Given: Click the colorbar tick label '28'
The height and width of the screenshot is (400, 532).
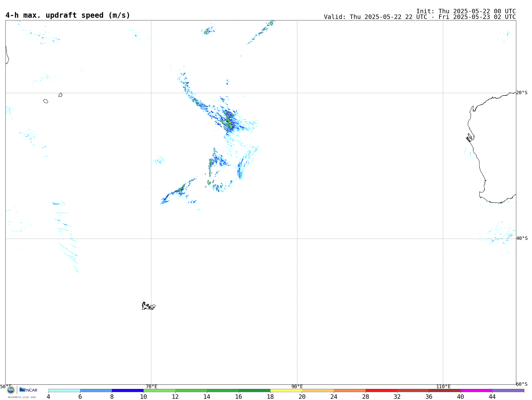Looking at the screenshot, I should coord(366,397).
